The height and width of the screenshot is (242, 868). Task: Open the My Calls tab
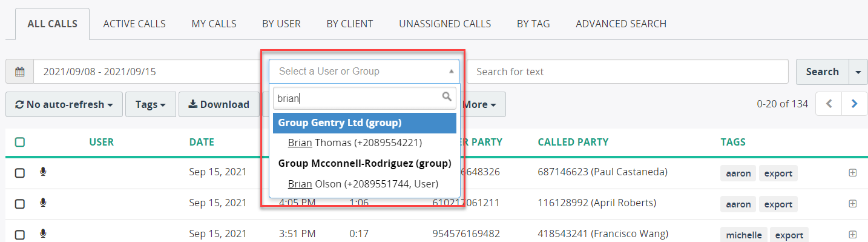coord(214,24)
